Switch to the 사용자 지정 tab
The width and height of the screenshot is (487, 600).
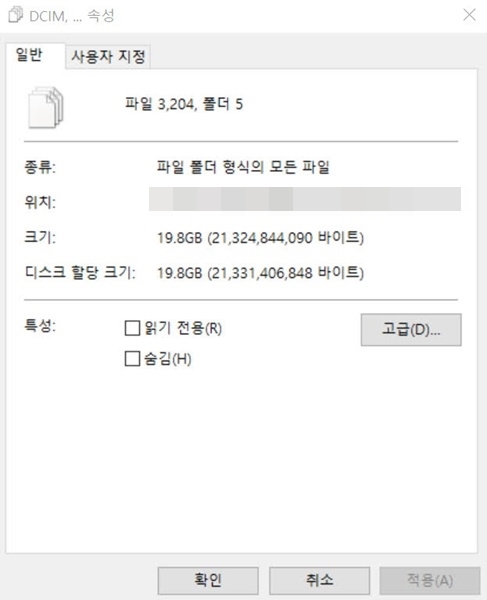click(x=108, y=57)
